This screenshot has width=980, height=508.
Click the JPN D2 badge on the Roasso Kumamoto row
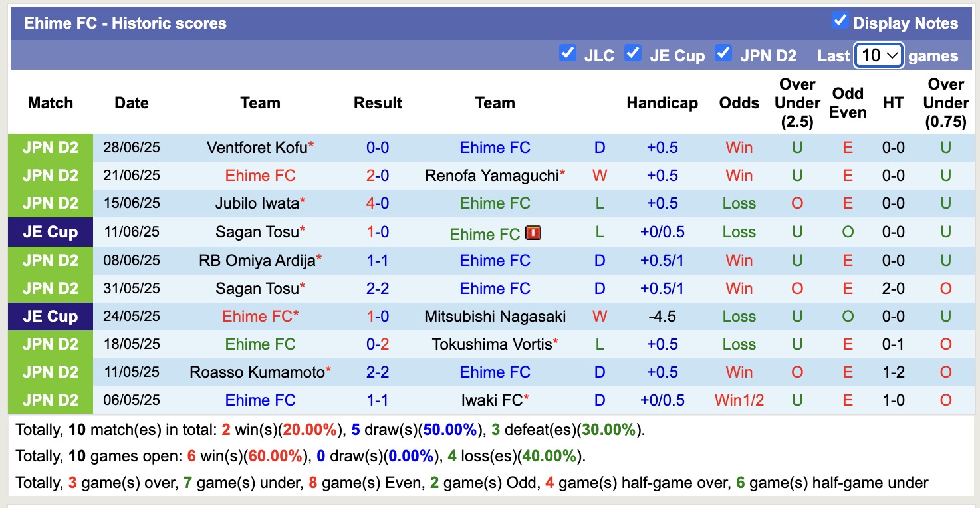(x=50, y=372)
